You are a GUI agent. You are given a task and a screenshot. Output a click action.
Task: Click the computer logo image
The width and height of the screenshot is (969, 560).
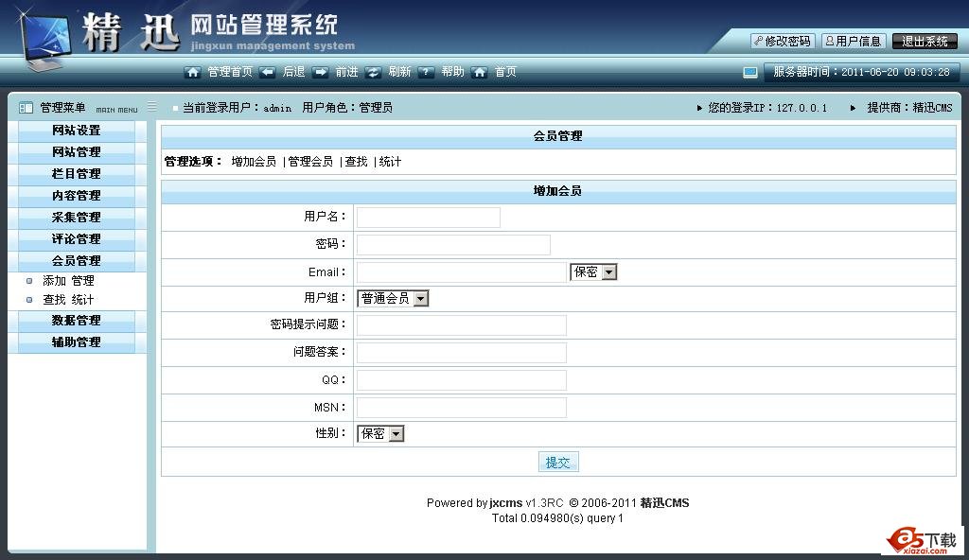point(44,41)
